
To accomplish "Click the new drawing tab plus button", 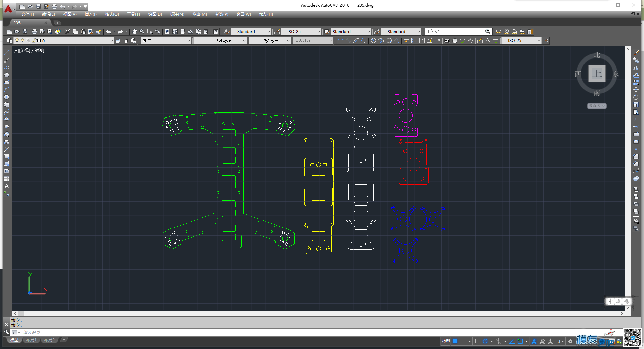I will point(57,23).
